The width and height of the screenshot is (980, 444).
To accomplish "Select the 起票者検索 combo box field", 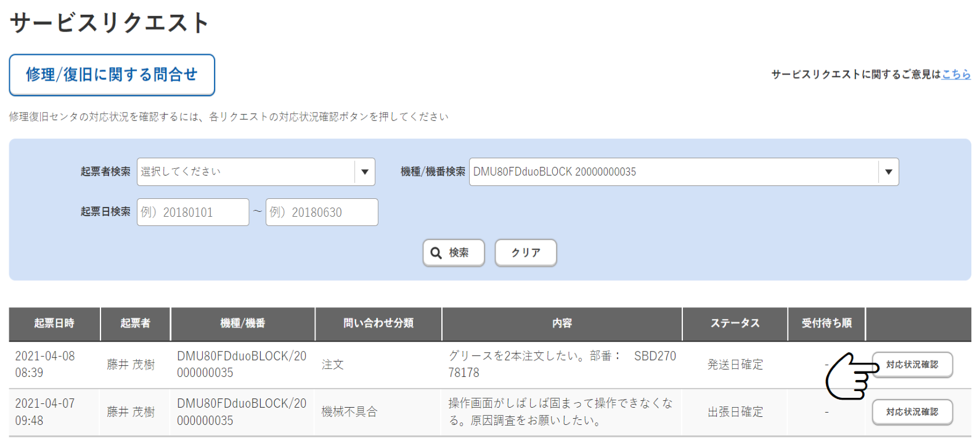I will (x=256, y=172).
